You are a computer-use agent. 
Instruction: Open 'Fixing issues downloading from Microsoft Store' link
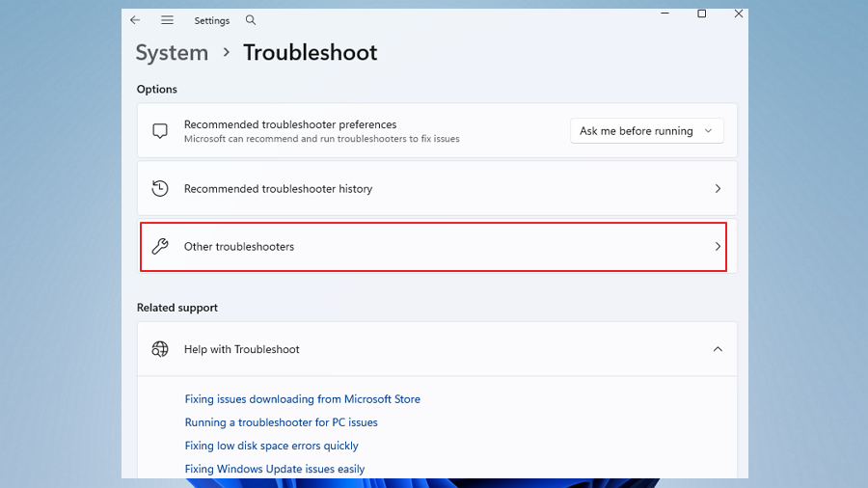302,399
